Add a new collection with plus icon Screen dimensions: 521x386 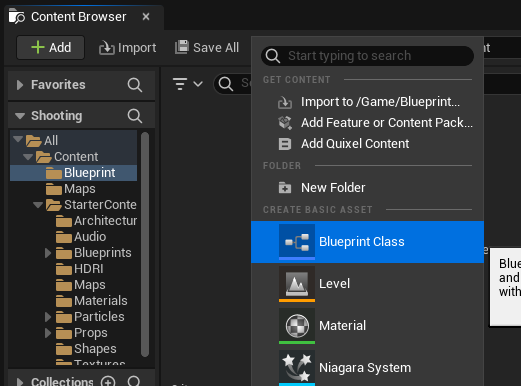[x=108, y=382]
